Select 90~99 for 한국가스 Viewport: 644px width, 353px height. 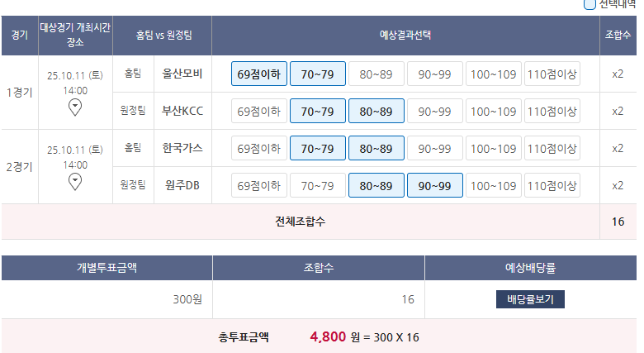click(435, 148)
